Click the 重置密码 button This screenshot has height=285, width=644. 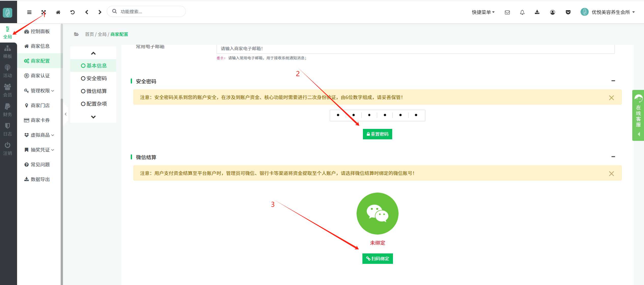point(377,134)
